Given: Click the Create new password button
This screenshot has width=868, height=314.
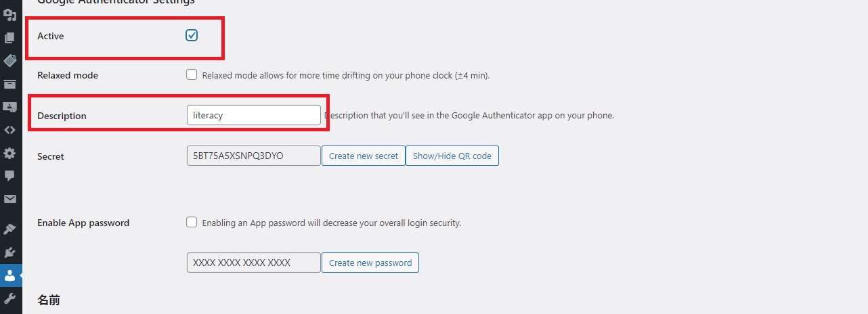Looking at the screenshot, I should pyautogui.click(x=370, y=263).
